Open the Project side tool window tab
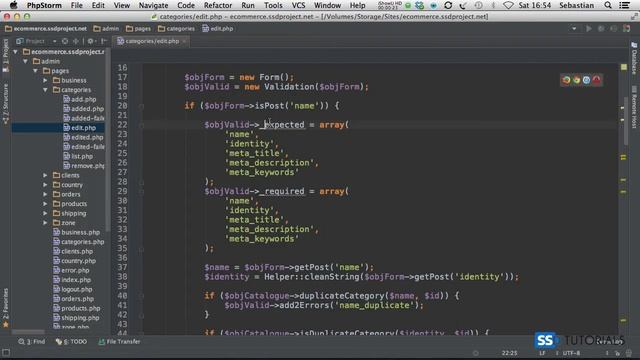640x360 pixels. pos(5,55)
